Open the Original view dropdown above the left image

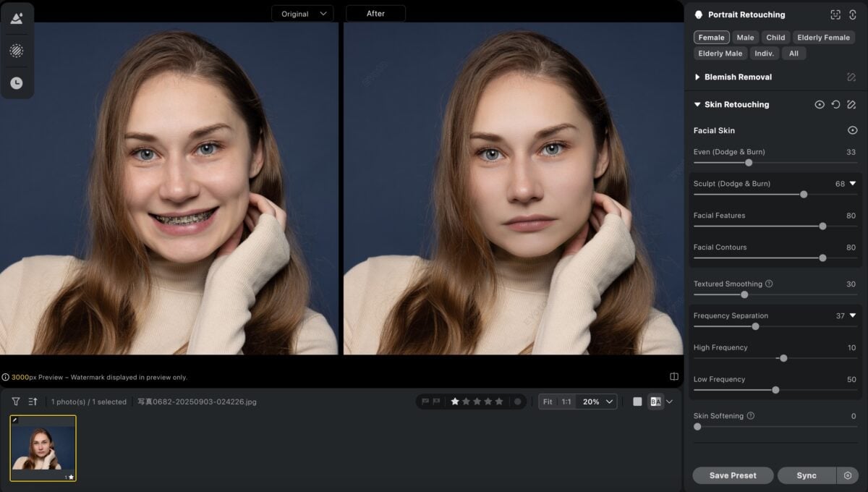tap(302, 13)
